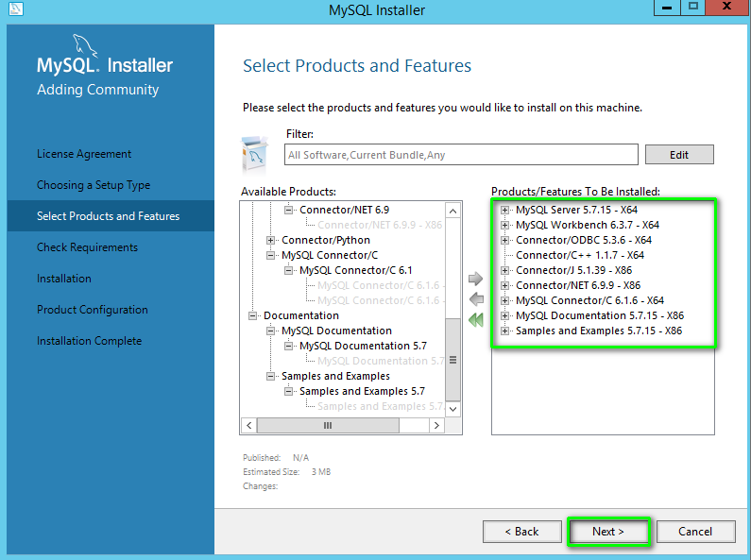Open the Product Configuration step
This screenshot has width=751, height=560.
[92, 309]
